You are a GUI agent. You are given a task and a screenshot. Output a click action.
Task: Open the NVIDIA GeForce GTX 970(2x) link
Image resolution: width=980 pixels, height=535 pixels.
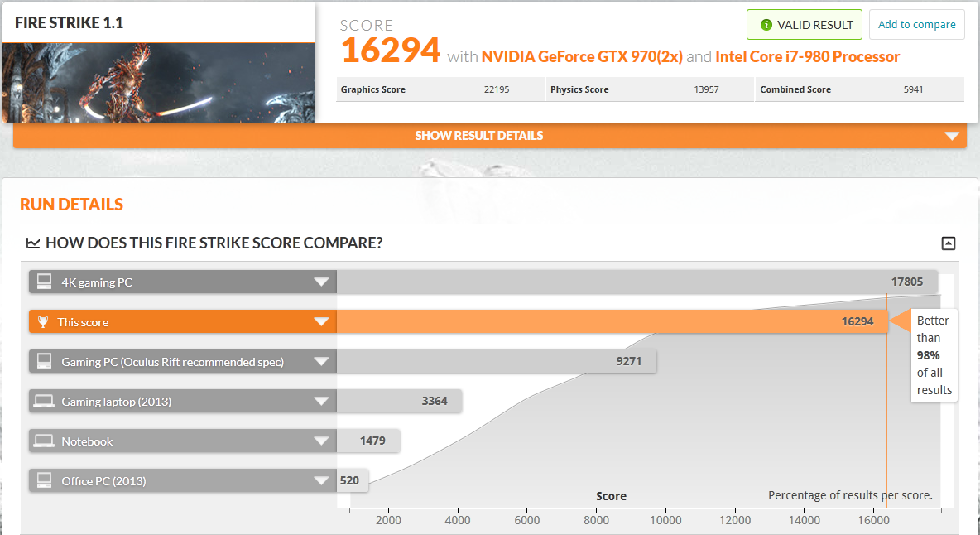582,57
